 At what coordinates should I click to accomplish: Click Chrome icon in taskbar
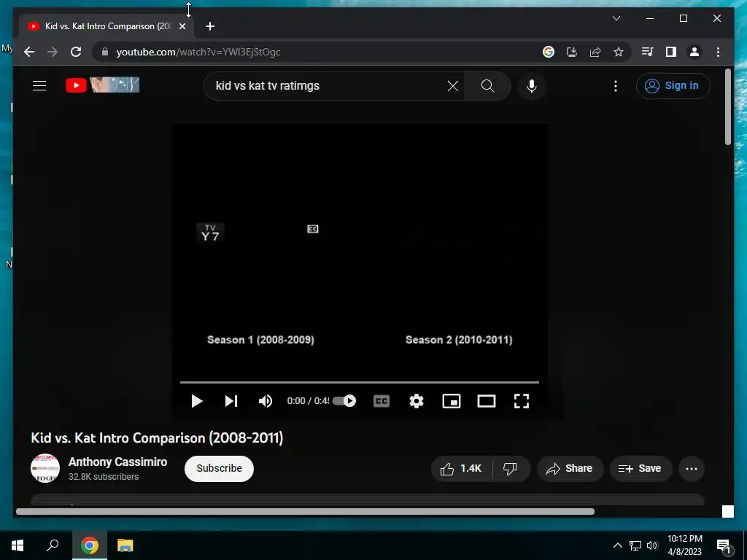90,545
